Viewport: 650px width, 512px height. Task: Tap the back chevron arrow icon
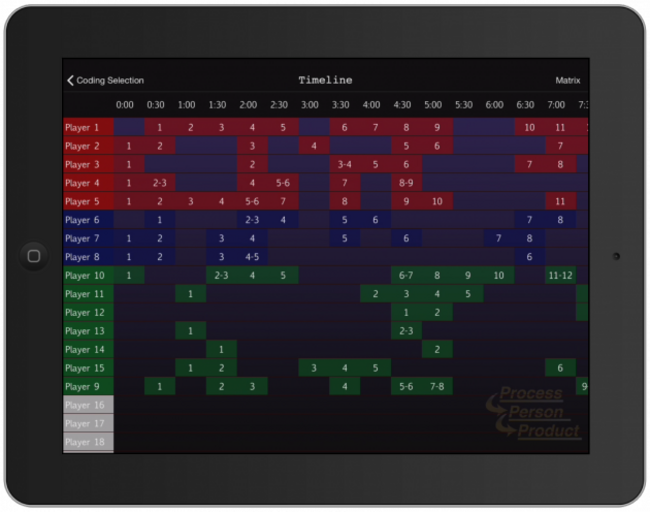point(70,81)
